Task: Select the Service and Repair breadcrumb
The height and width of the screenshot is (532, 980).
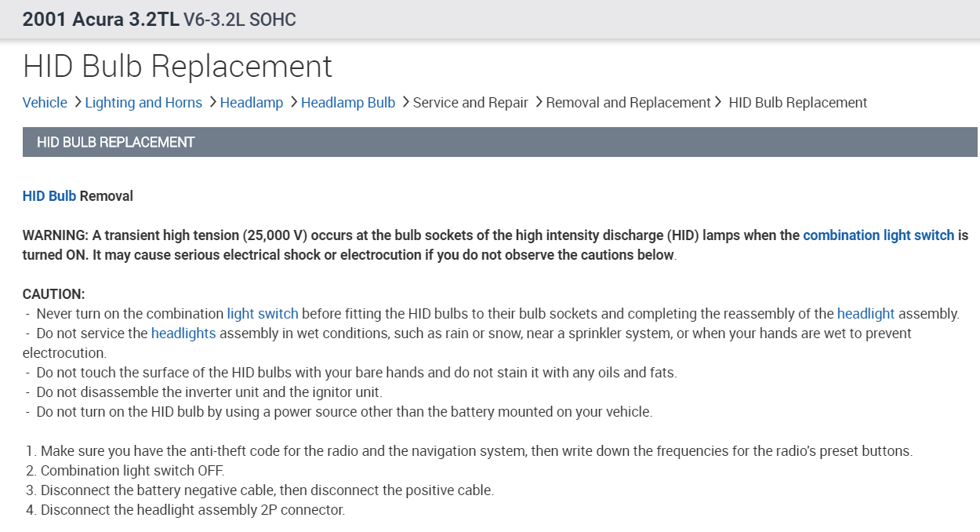Action: [470, 103]
